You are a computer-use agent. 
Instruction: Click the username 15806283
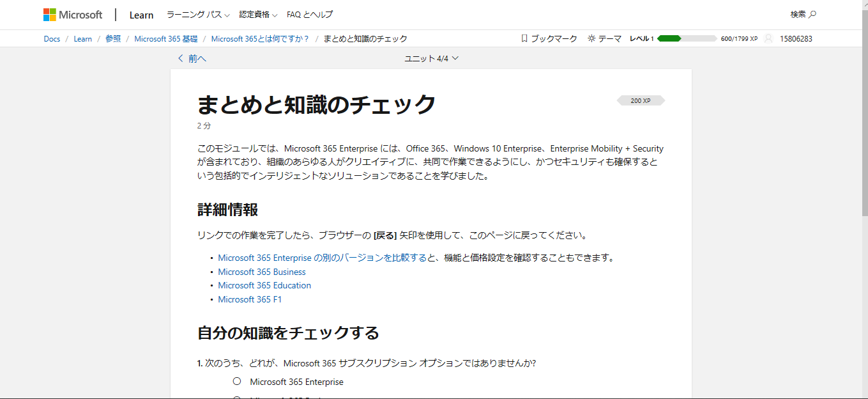[x=796, y=39]
